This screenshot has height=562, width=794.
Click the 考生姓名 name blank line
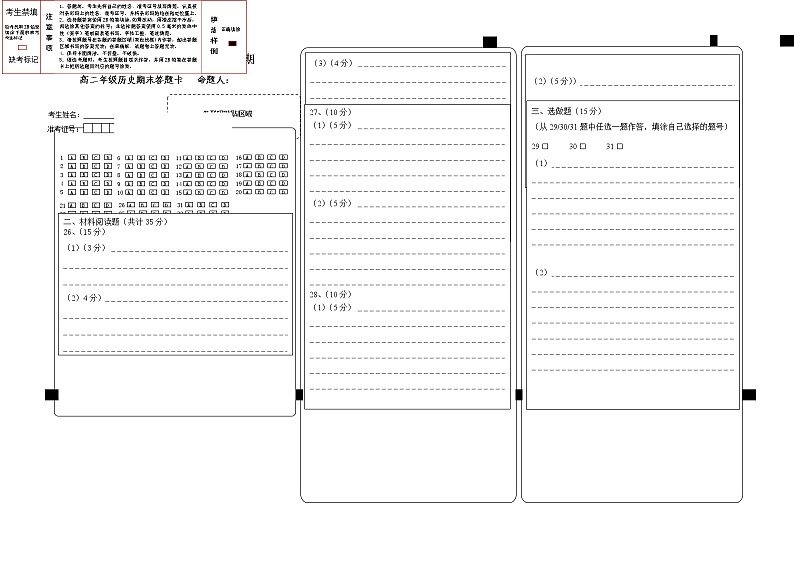coord(98,117)
